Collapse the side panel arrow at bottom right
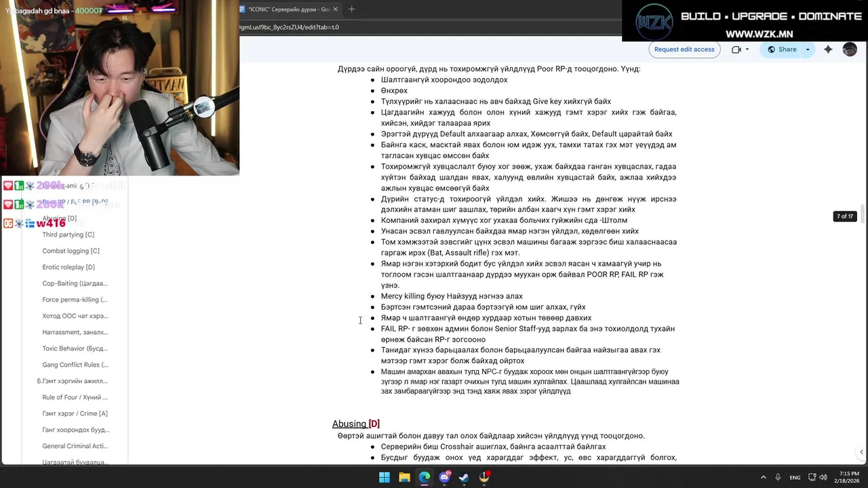Screen dimensions: 868x488 [x=861, y=452]
